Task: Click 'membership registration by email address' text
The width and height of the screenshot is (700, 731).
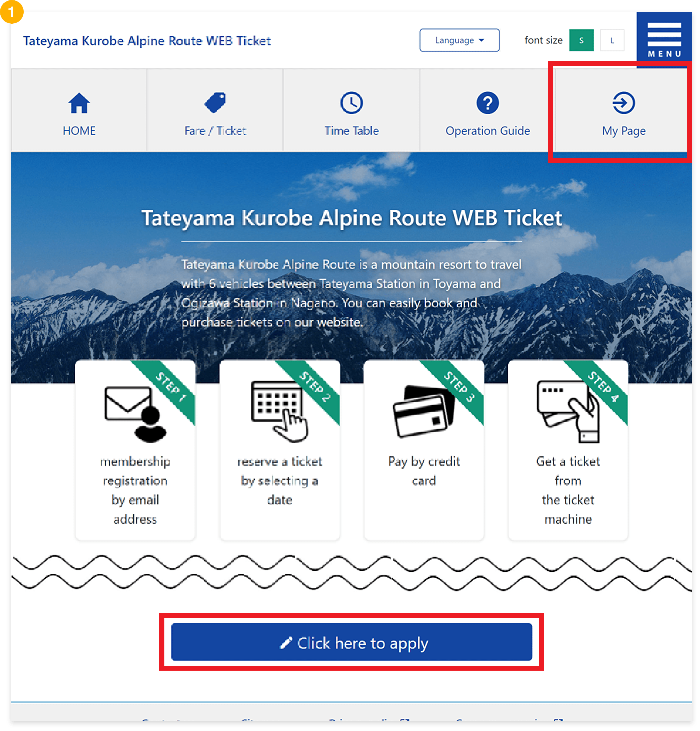Action: pyautogui.click(x=135, y=490)
